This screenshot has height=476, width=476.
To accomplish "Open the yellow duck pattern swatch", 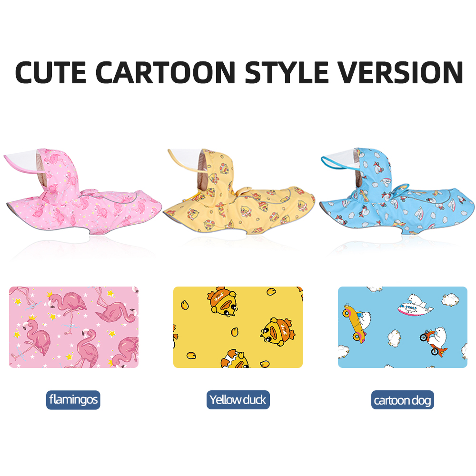I will click(238, 327).
